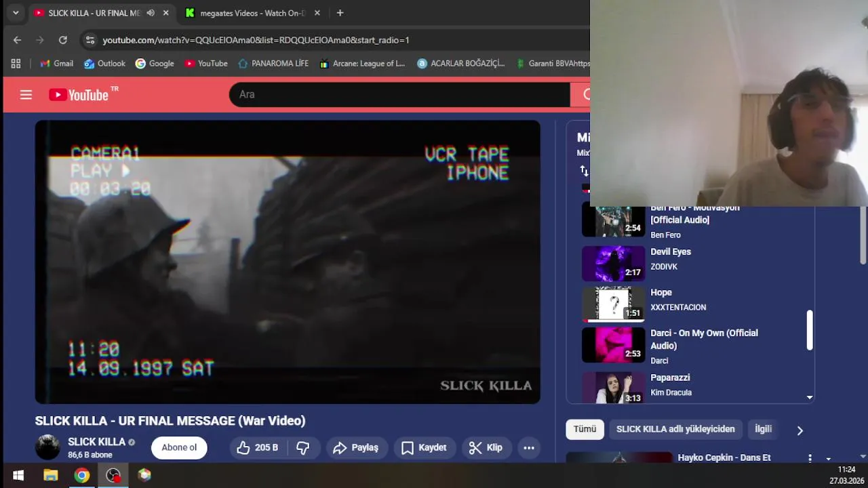The height and width of the screenshot is (488, 868).
Task: Mute the SLICK KILLA tab via speaker icon
Action: (151, 13)
